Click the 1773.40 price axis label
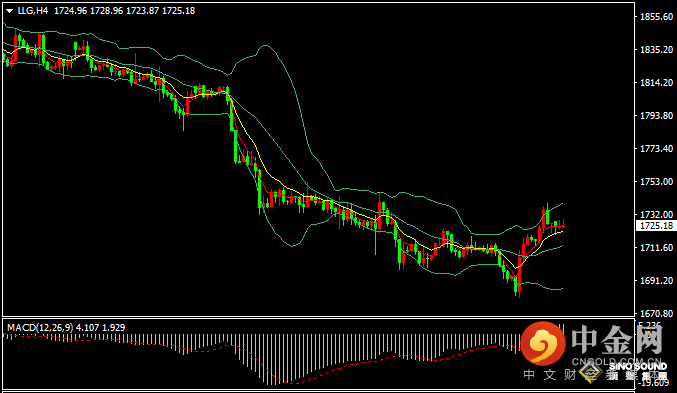The height and width of the screenshot is (393, 677). pyautogui.click(x=656, y=149)
